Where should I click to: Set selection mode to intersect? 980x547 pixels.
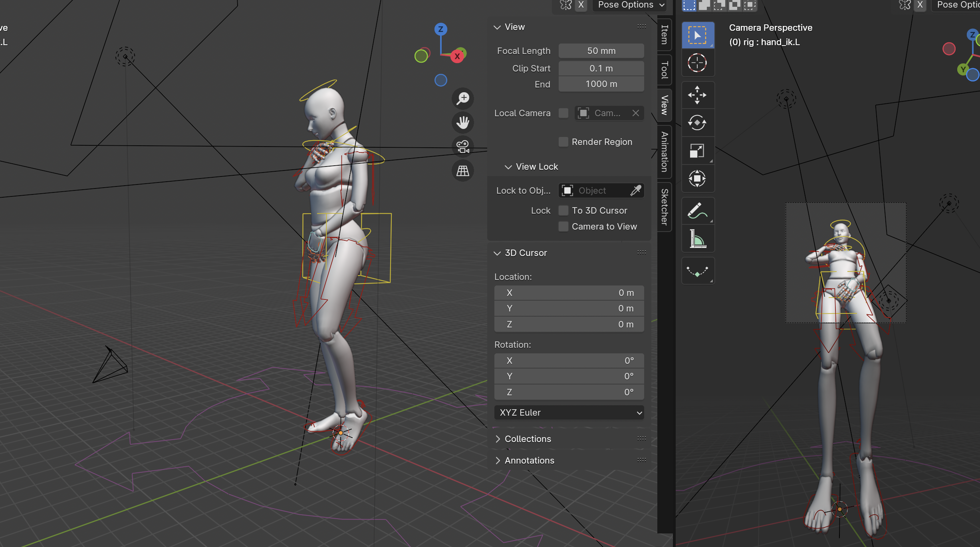coord(749,5)
